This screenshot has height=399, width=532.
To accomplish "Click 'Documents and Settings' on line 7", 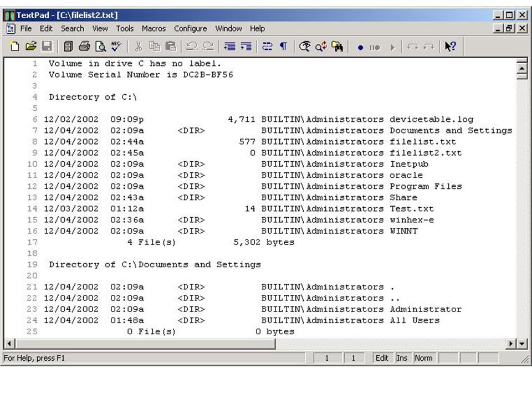I will point(451,131).
